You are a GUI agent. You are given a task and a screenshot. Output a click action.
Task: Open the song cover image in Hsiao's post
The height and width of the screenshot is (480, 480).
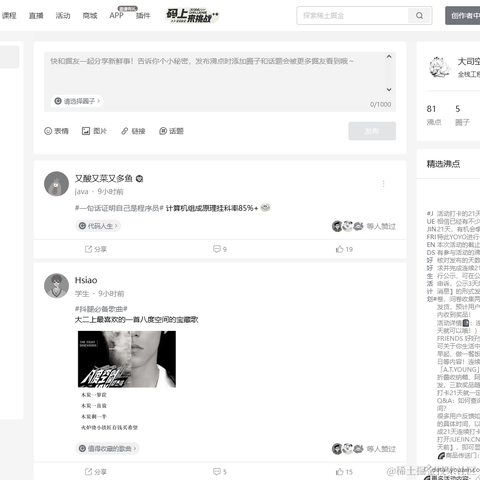pyautogui.click(x=127, y=359)
